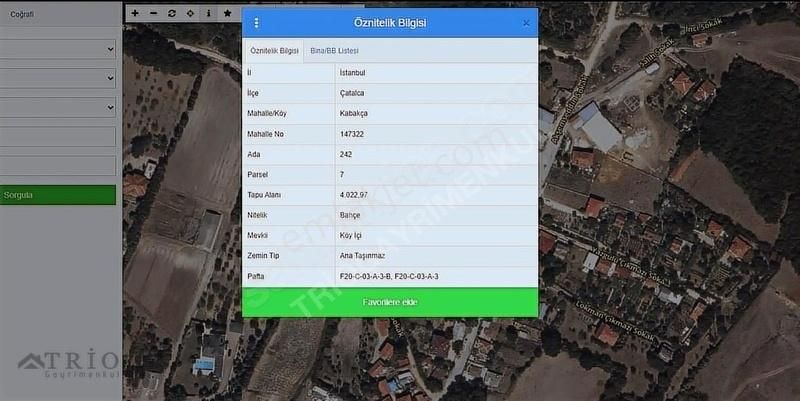The height and width of the screenshot is (401, 800).
Task: Select the info tool icon
Action: pos(208,13)
